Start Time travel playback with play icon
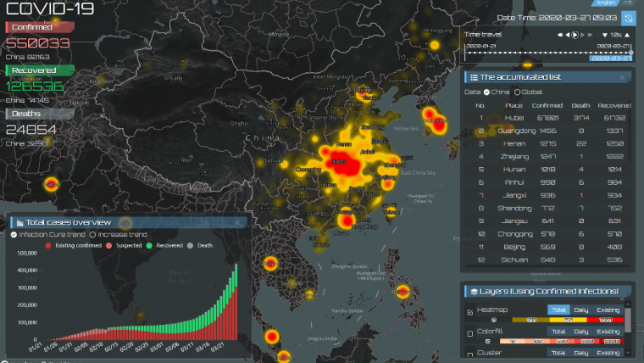 pos(575,35)
